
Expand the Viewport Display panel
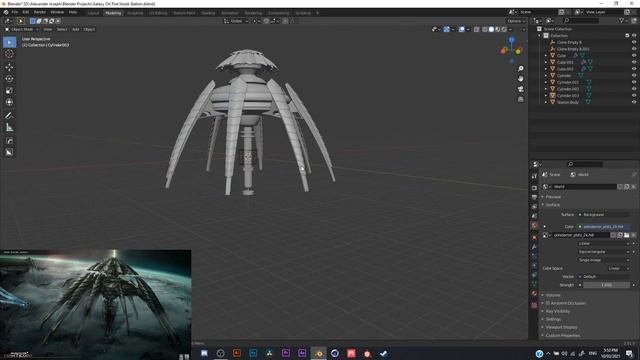(x=561, y=327)
